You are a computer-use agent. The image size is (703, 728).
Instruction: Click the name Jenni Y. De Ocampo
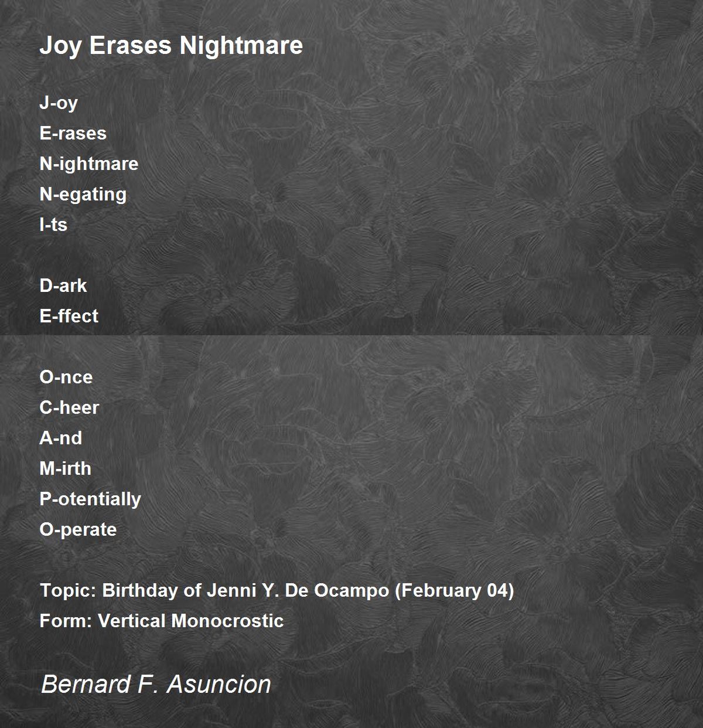tap(298, 591)
